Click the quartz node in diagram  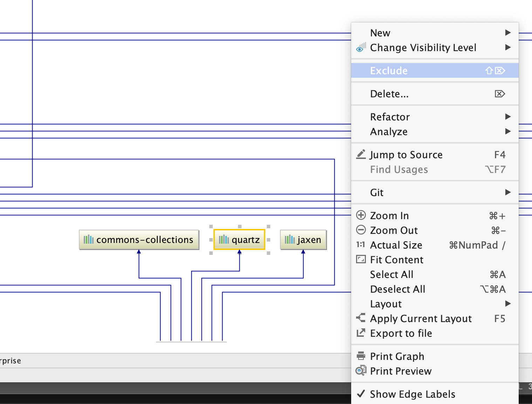239,240
